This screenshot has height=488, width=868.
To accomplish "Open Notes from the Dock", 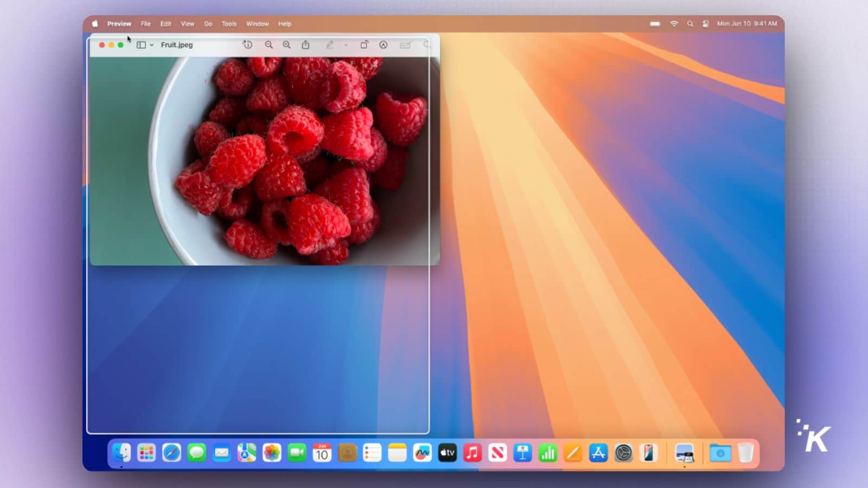I will tap(397, 453).
